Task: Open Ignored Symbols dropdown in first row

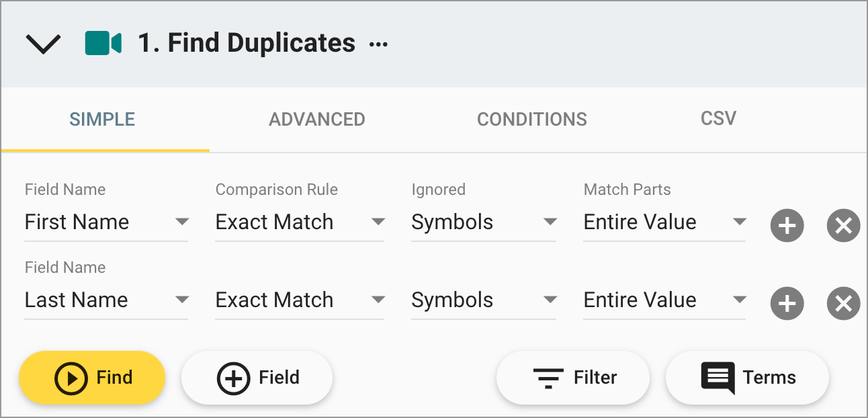Action: [484, 222]
